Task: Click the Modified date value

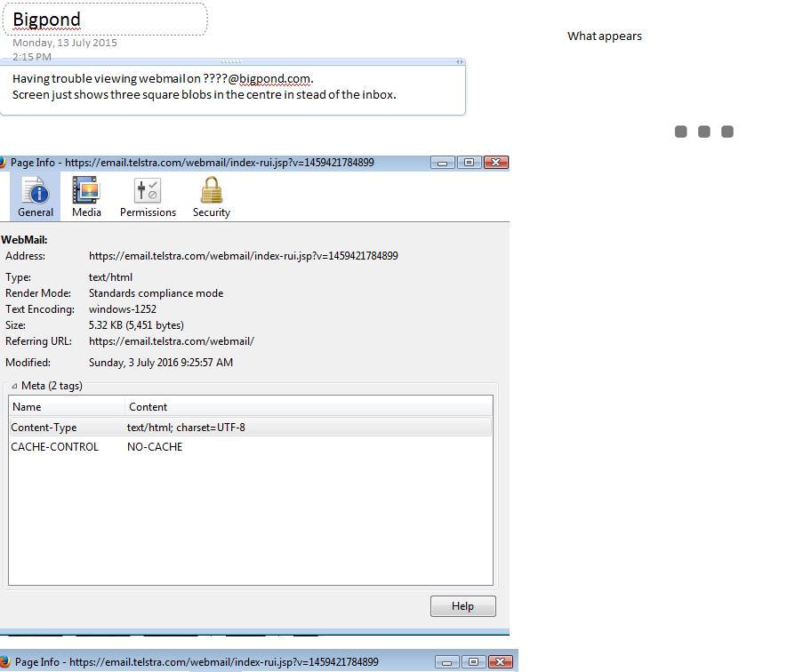Action: [x=161, y=363]
